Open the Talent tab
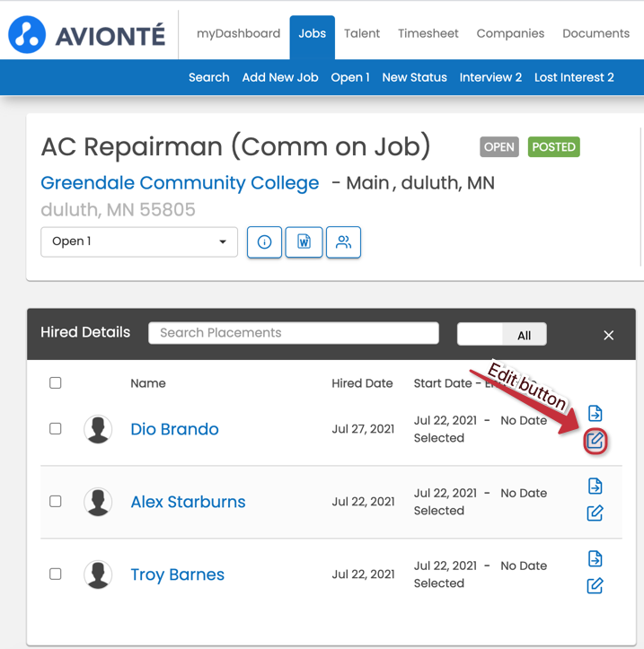Image resolution: width=644 pixels, height=649 pixels. (362, 34)
